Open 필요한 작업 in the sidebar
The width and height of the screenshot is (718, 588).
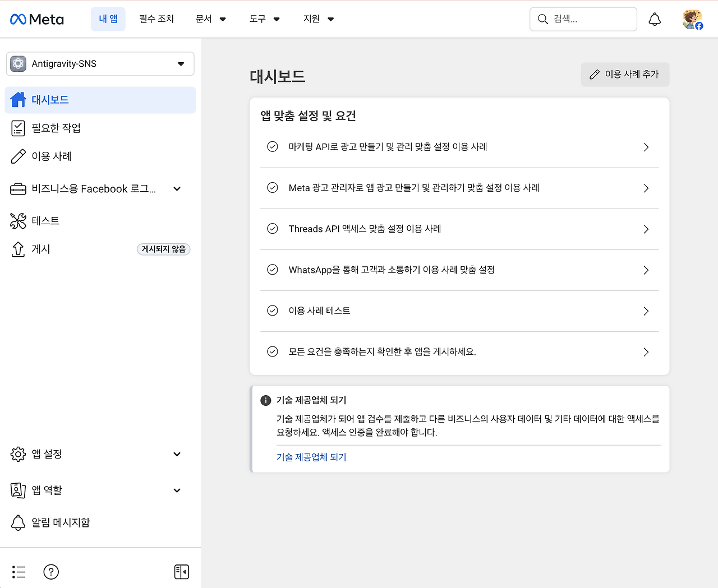click(x=100, y=128)
